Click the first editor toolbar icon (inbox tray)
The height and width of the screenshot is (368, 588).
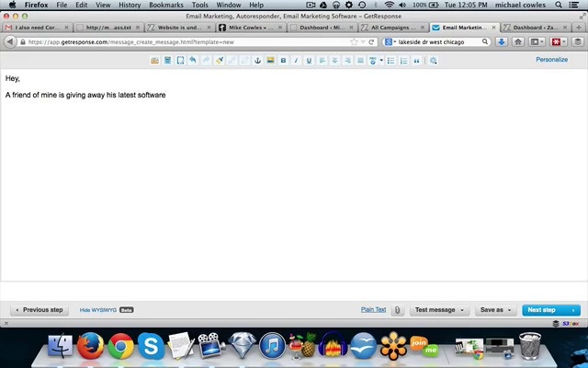click(154, 61)
